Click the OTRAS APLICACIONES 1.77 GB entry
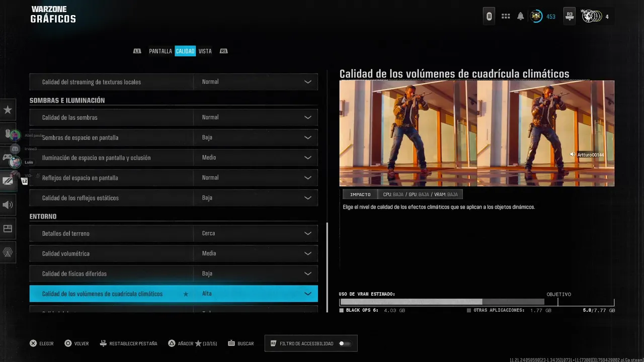 tap(509, 311)
